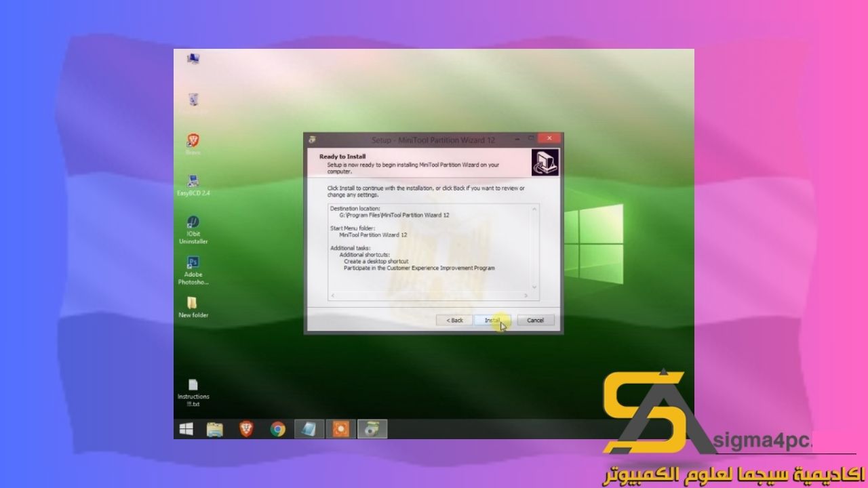Click the 'Additional tasks:' line
The width and height of the screenshot is (868, 488).
(x=350, y=248)
